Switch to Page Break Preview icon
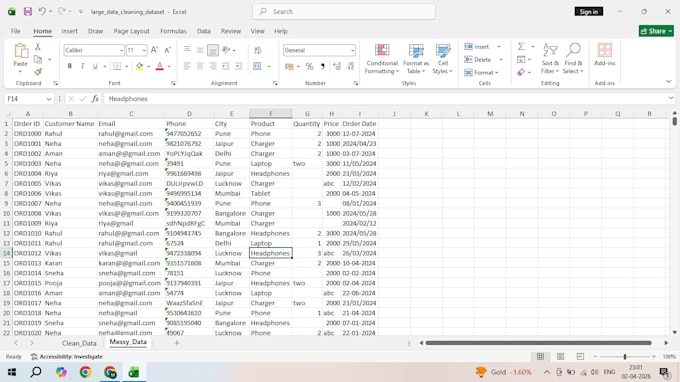 [580, 356]
